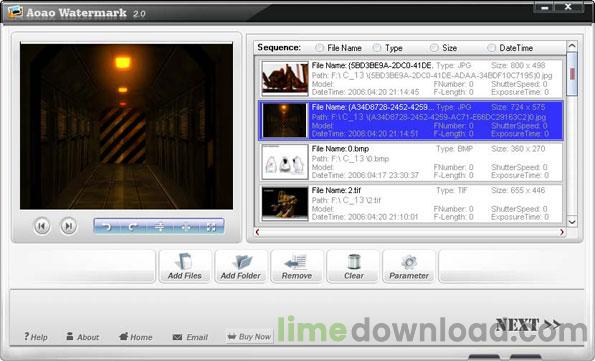Viewport: 595px width, 361px height.
Task: Click 'DateTime: 2006:04:20 21:14:45' text
Action: (365, 92)
